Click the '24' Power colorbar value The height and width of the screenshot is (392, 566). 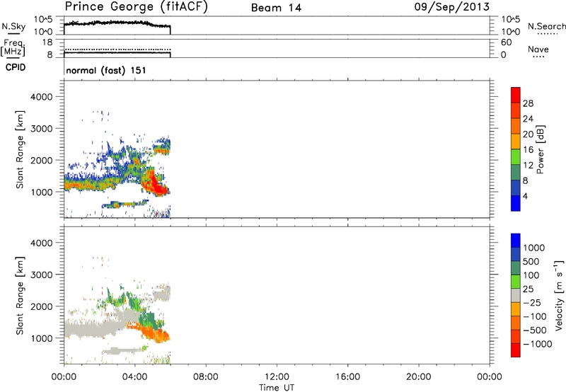tap(528, 119)
